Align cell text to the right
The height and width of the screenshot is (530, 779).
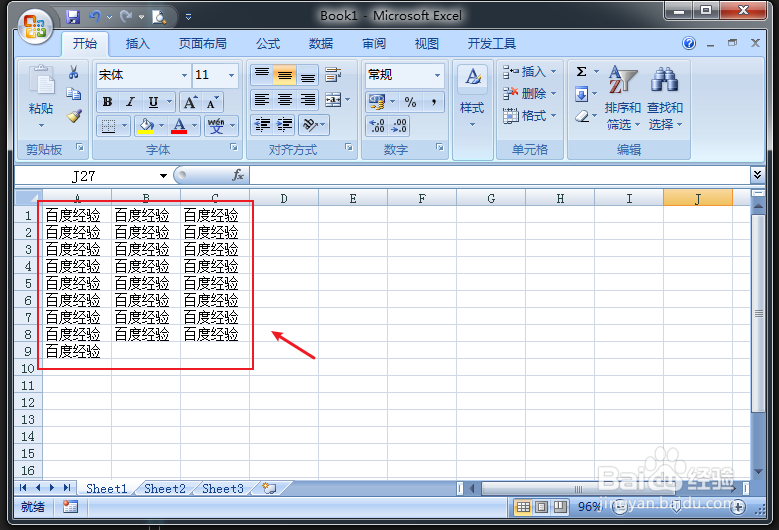(308, 100)
